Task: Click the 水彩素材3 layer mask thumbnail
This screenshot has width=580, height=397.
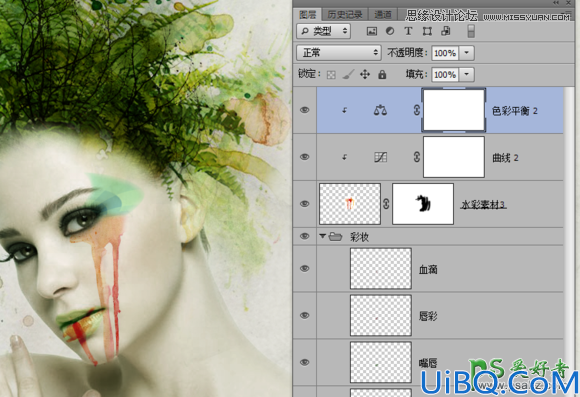Action: (x=423, y=204)
